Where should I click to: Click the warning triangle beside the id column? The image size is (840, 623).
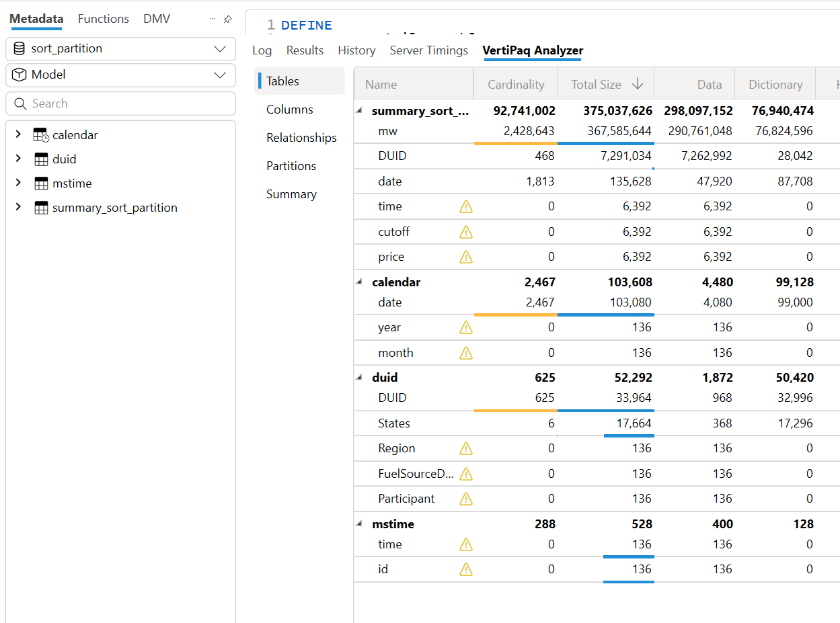465,569
